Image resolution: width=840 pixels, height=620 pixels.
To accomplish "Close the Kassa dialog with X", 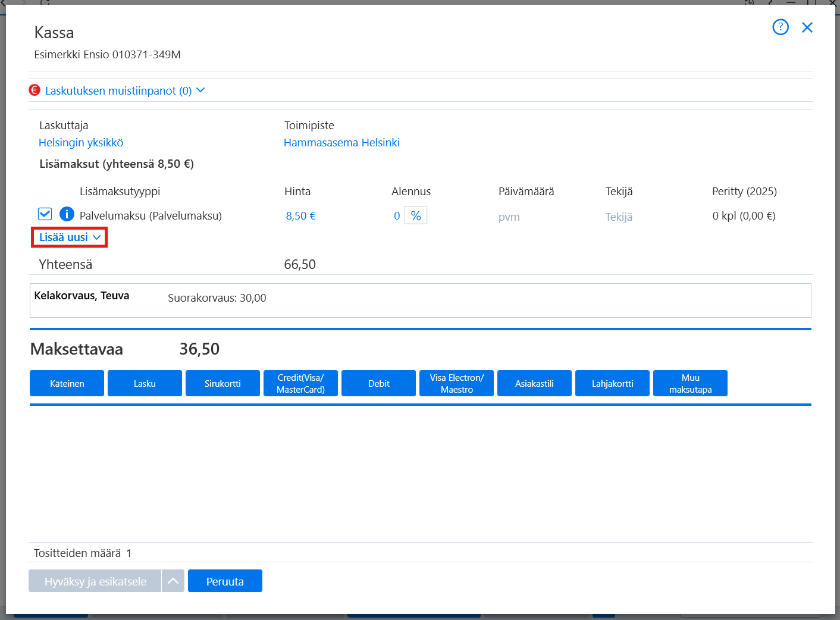I will coord(807,27).
